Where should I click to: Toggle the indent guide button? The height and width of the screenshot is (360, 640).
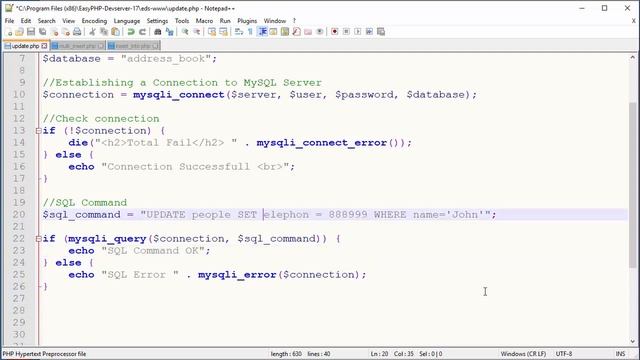(262, 32)
